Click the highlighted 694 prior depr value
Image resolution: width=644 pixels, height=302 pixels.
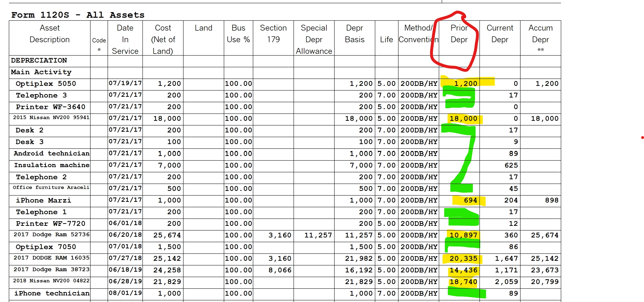tap(470, 200)
